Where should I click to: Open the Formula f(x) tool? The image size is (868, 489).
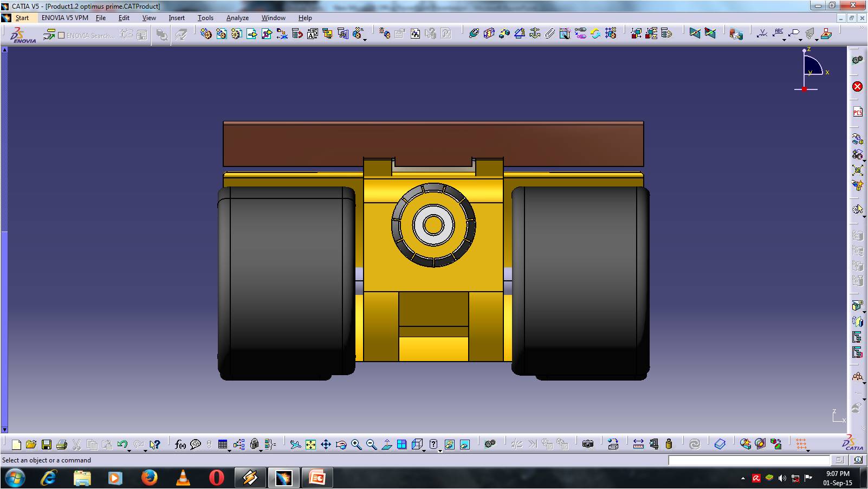tap(180, 445)
